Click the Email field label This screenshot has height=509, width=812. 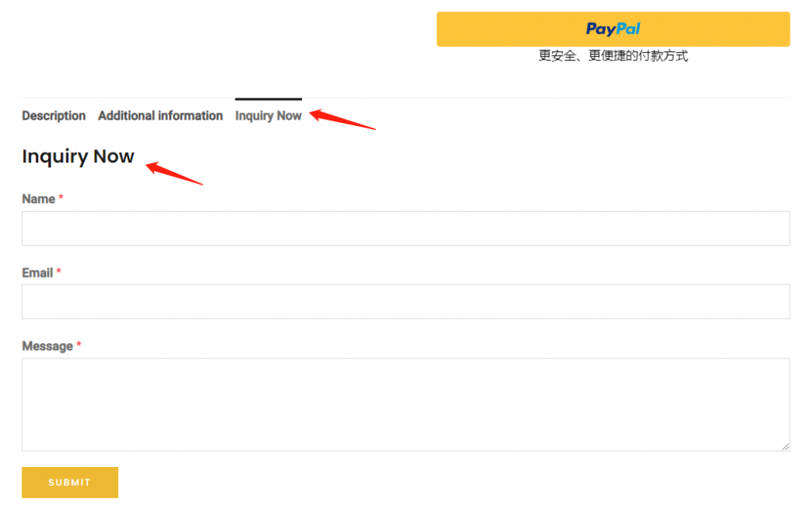(37, 273)
